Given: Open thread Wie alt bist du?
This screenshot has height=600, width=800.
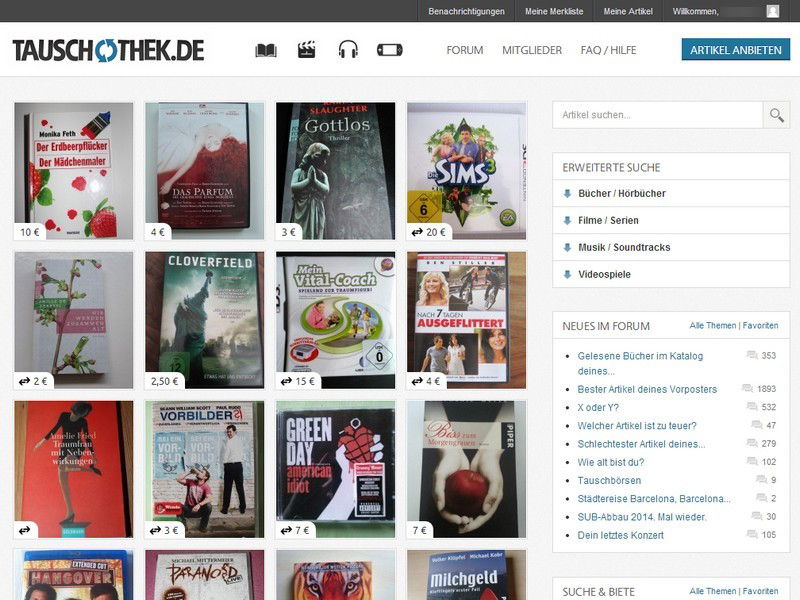Looking at the screenshot, I should 611,462.
